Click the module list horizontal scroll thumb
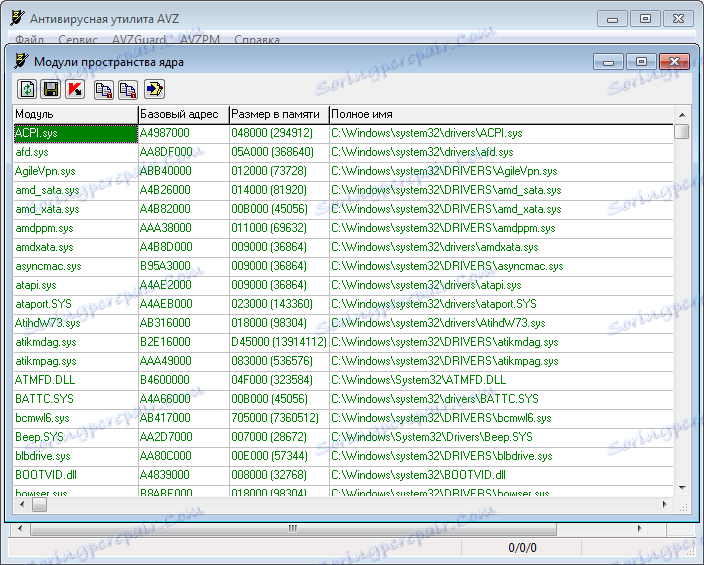 39,504
